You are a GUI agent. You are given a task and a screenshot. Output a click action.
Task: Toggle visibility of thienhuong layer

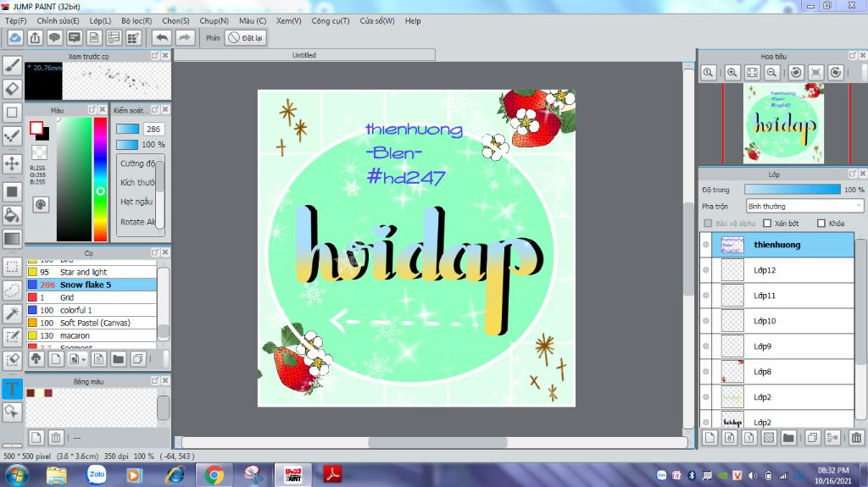coord(706,245)
